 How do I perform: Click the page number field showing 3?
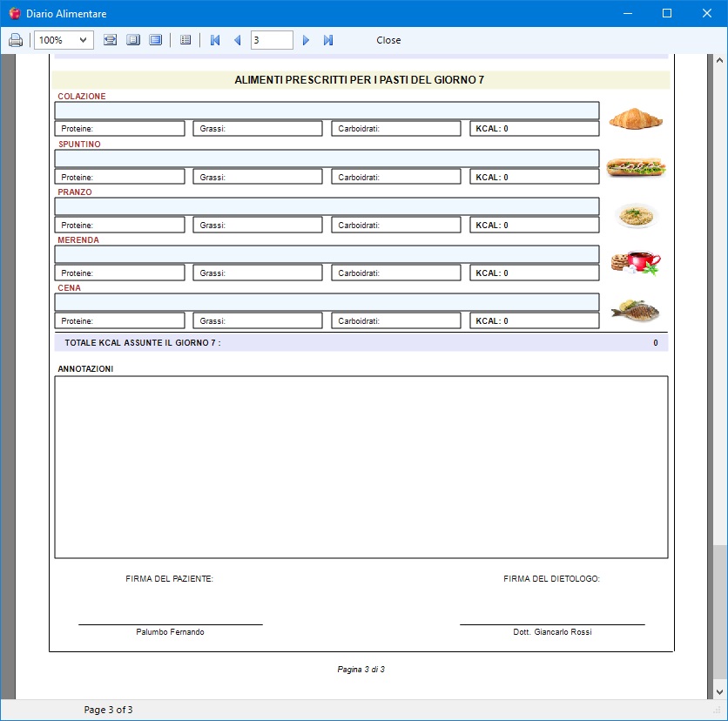(272, 40)
